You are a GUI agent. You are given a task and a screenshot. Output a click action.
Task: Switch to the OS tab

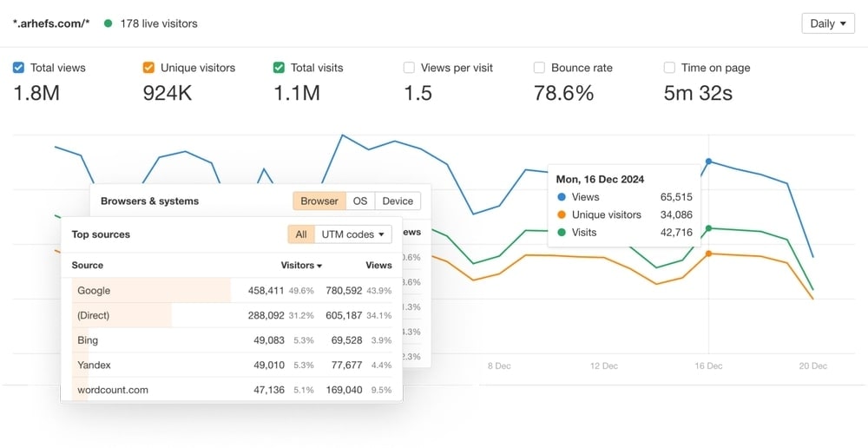click(x=360, y=201)
